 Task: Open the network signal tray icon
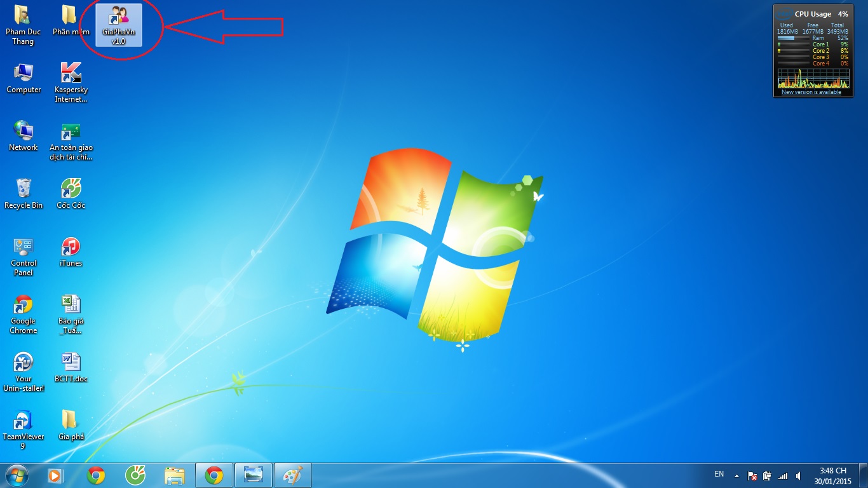(x=783, y=475)
